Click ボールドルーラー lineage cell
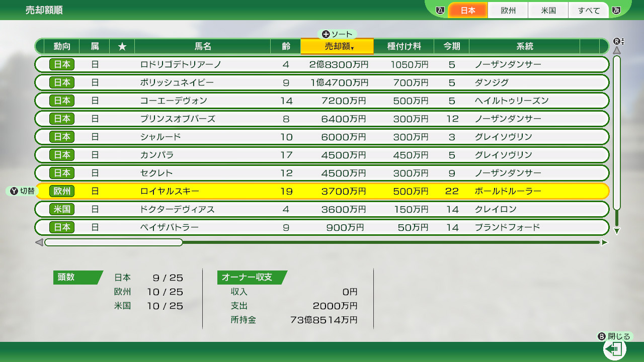Screen dimensions: 644x362 pos(508,191)
